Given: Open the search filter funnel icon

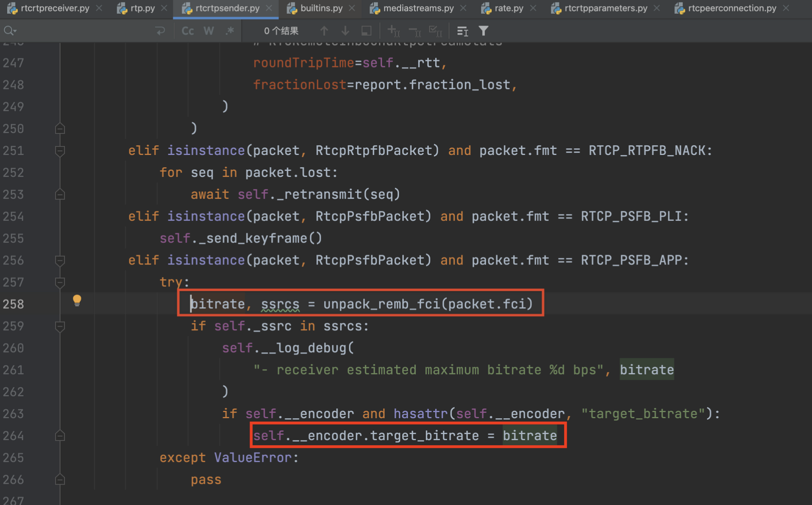Looking at the screenshot, I should [x=483, y=31].
